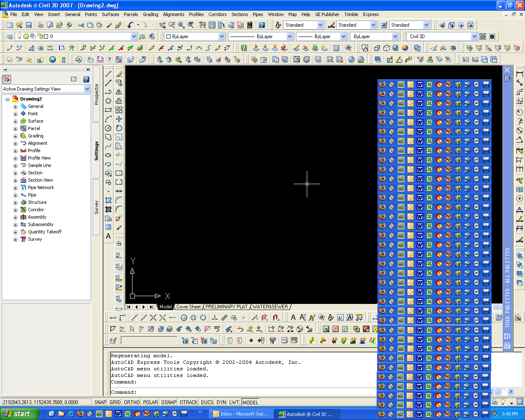This screenshot has height=420, width=525.
Task: Open Active Drawing Settings View dropdown
Action: click(87, 89)
